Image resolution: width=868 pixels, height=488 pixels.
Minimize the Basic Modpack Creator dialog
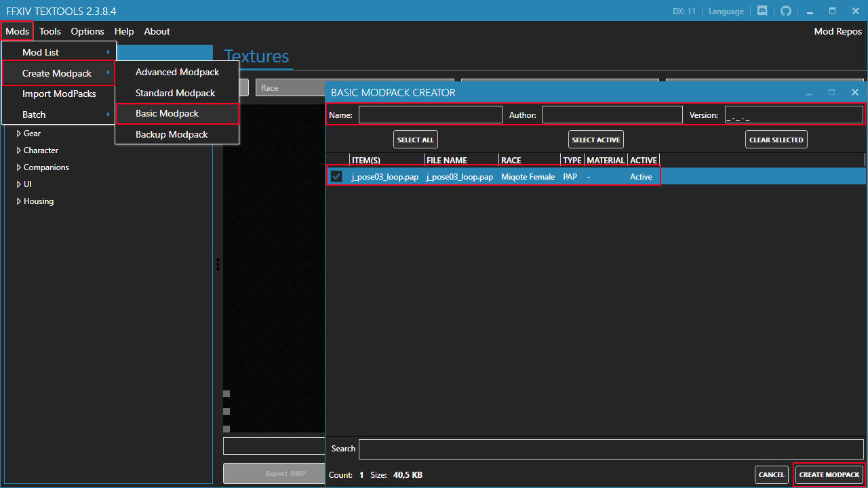(x=809, y=92)
